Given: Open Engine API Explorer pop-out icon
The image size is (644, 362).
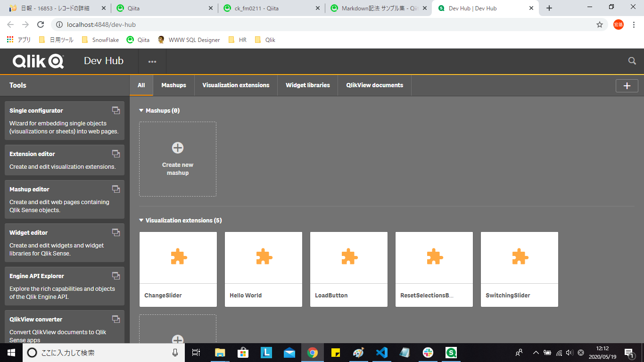Looking at the screenshot, I should tap(116, 276).
